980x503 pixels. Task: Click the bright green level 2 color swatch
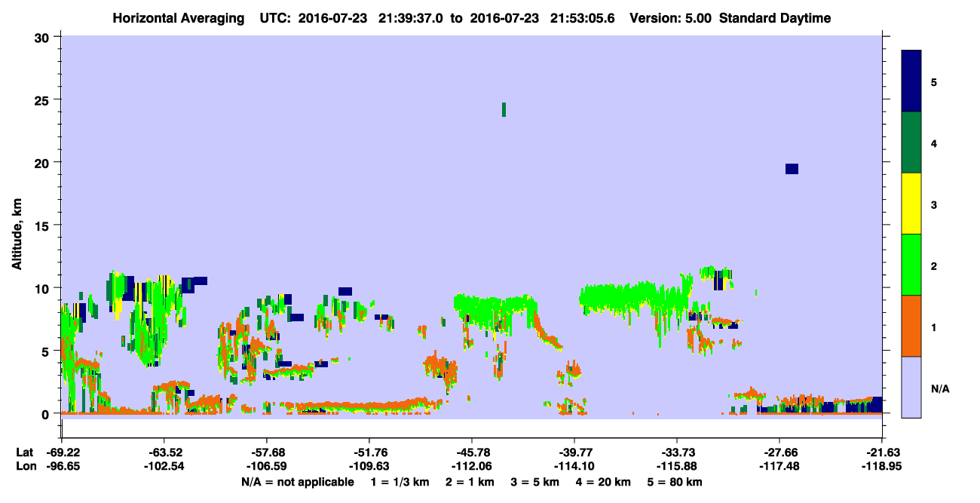click(x=911, y=265)
